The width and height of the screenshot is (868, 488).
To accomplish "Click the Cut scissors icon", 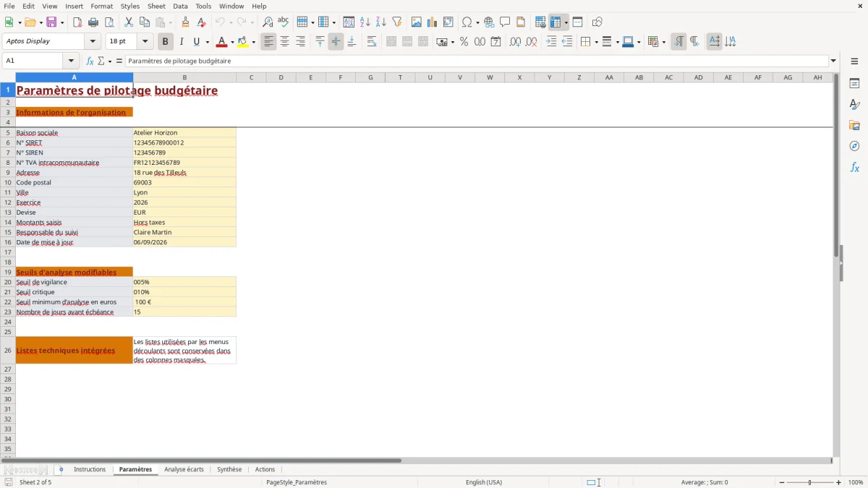I will (129, 22).
